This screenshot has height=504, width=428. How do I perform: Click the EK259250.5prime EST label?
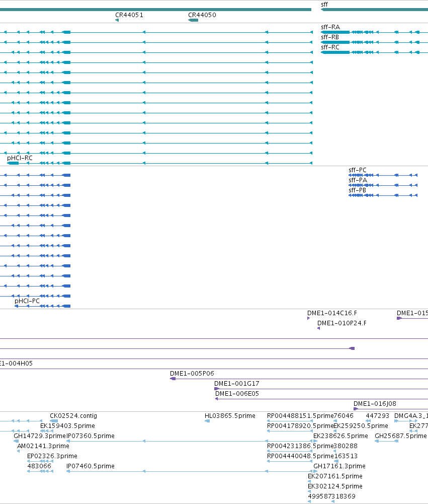(x=361, y=426)
